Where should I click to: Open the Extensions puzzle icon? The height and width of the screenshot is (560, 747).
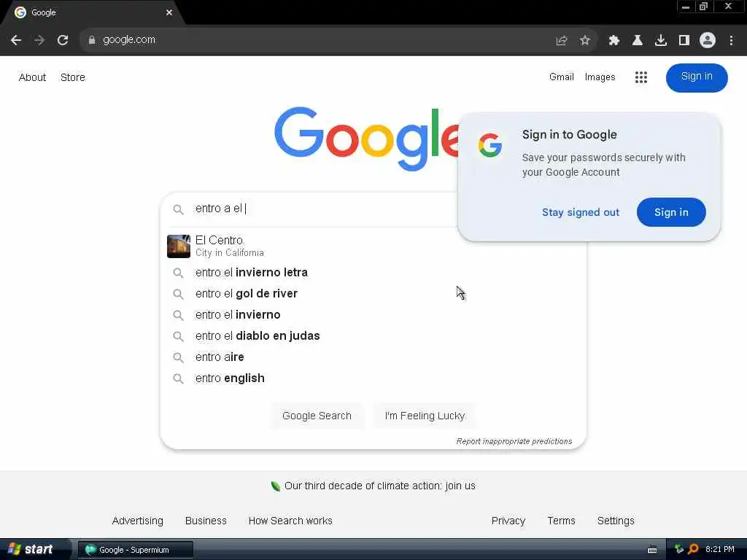coord(614,41)
